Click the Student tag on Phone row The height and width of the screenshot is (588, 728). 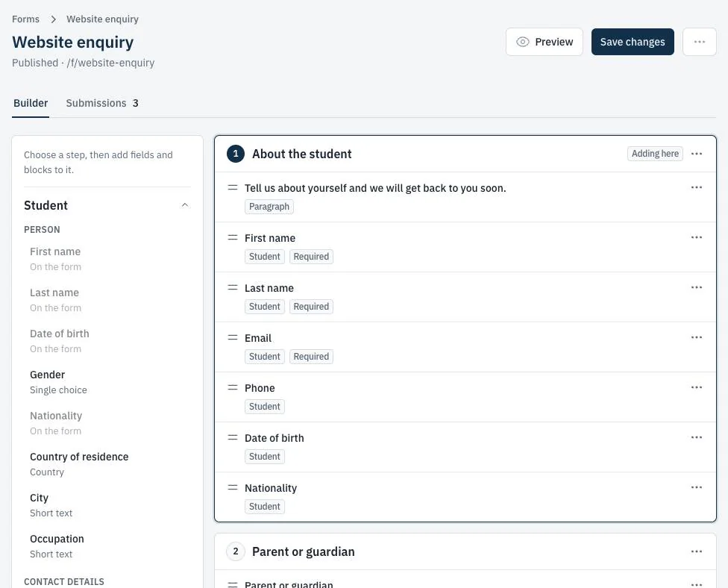[265, 407]
